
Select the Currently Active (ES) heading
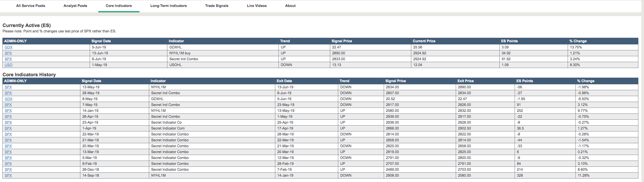(x=27, y=25)
